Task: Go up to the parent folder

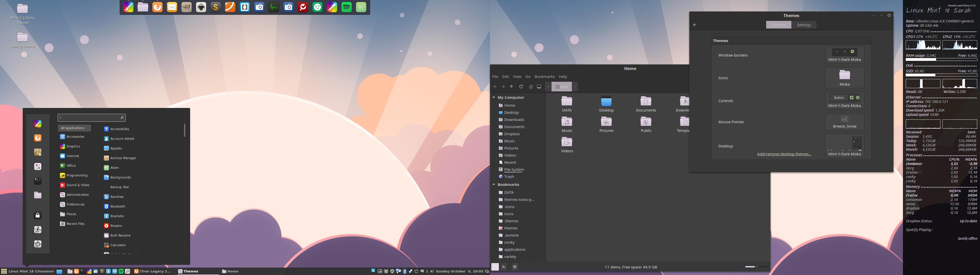Action: (512, 87)
